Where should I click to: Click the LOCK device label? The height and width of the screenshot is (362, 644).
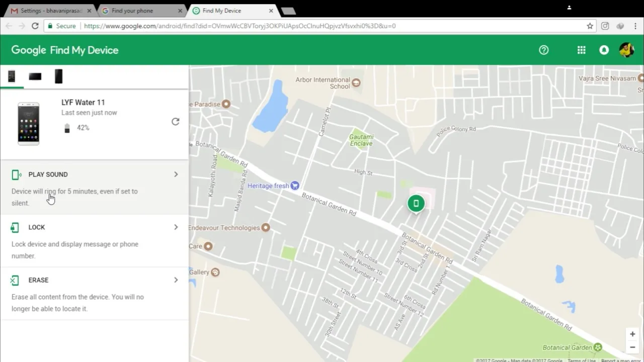(37, 227)
